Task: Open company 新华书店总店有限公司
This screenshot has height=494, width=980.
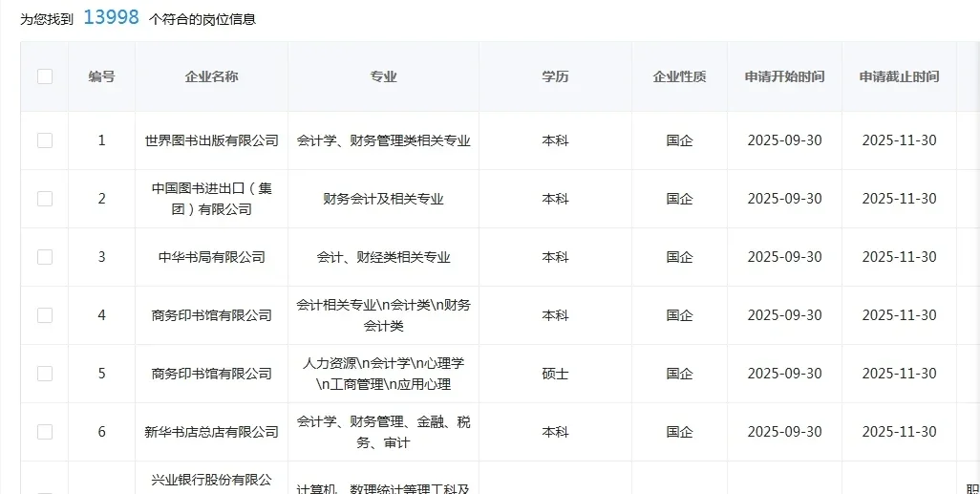Action: click(211, 432)
